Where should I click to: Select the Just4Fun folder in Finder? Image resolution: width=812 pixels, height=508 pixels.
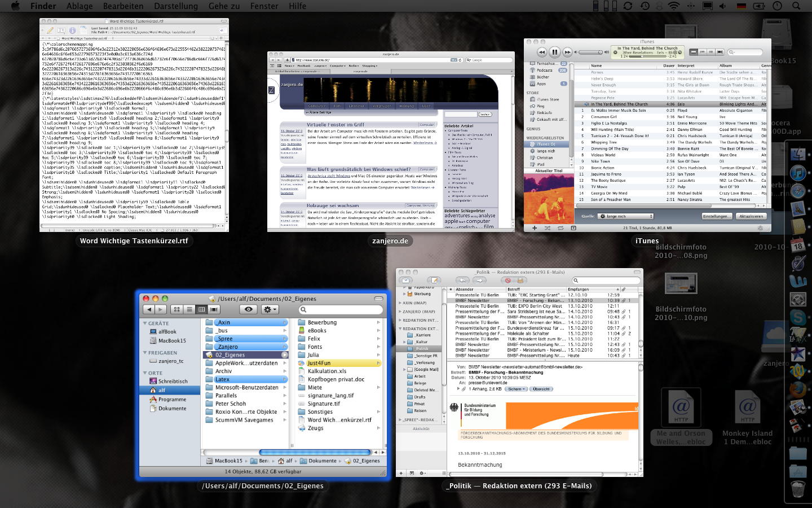338,363
